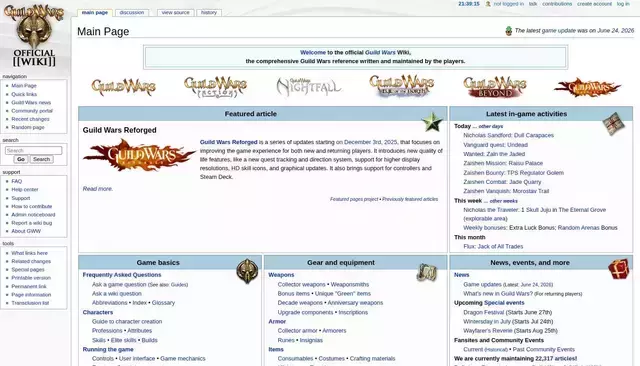Click the Search button
This screenshot has height=366, width=640.
(x=41, y=159)
